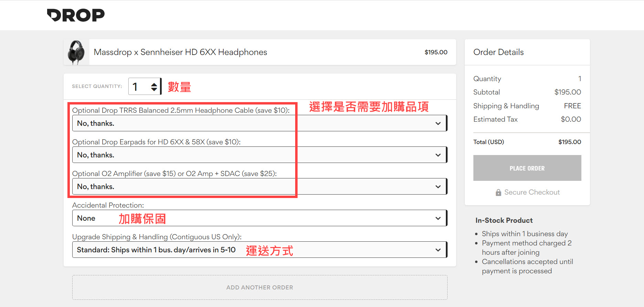This screenshot has height=307, width=644.
Task: Click the chevron on the Headphone Cable dropdown
Action: coord(438,123)
